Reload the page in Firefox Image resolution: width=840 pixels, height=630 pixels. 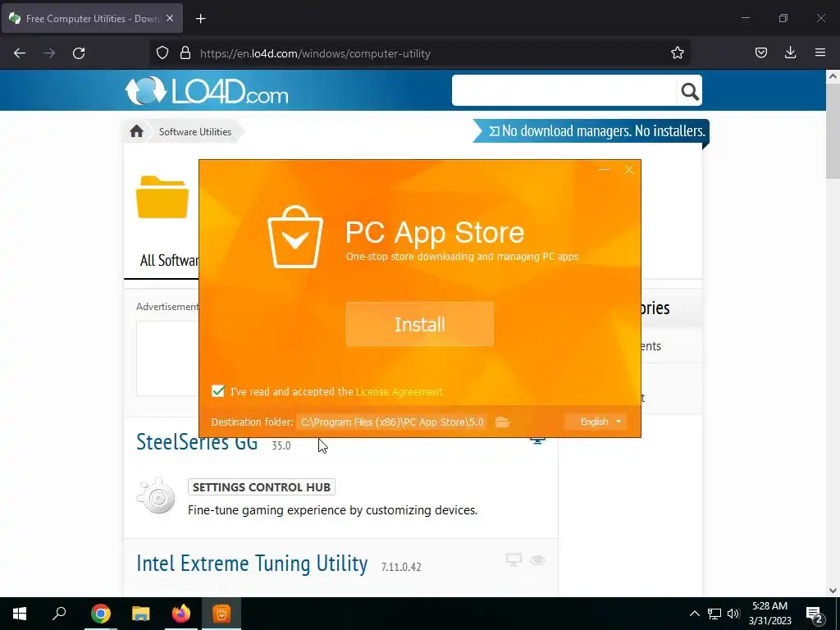coord(79,53)
